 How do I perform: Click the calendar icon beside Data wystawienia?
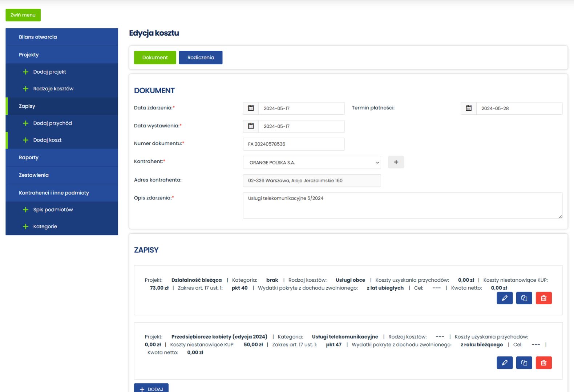[251, 126]
